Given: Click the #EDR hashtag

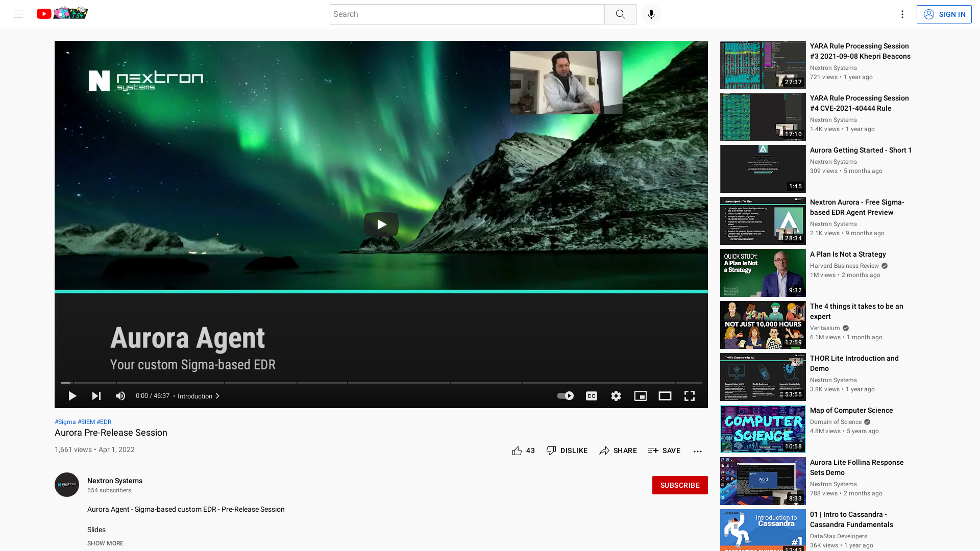Looking at the screenshot, I should 104,422.
